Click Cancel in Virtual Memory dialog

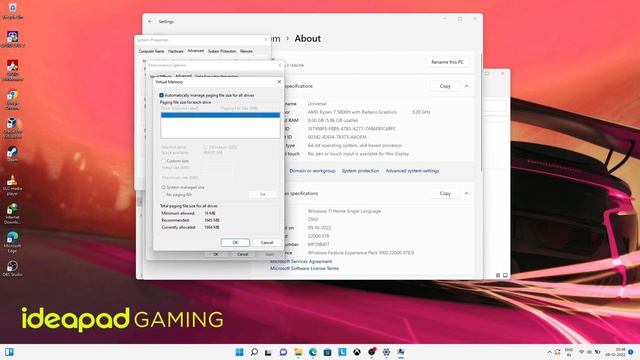tap(267, 242)
